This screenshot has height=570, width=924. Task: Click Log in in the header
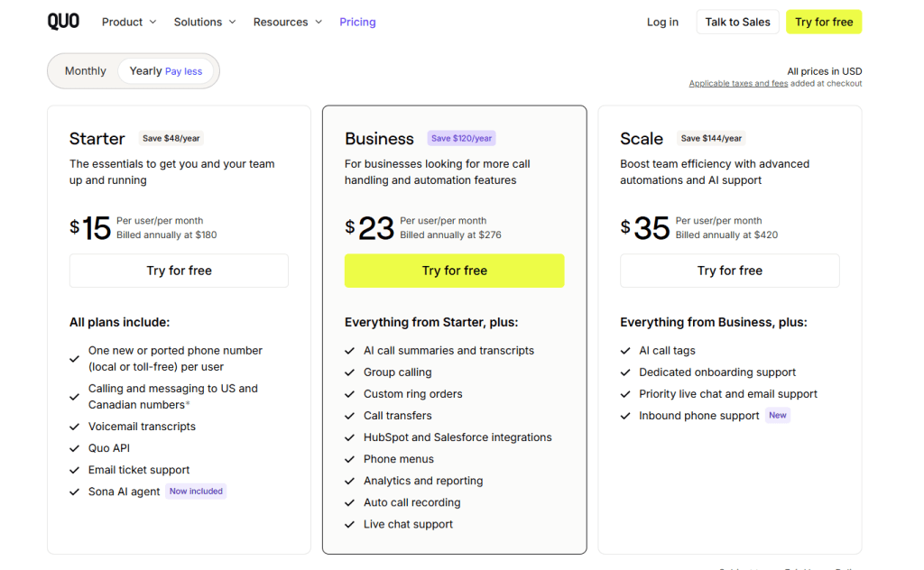coord(662,22)
